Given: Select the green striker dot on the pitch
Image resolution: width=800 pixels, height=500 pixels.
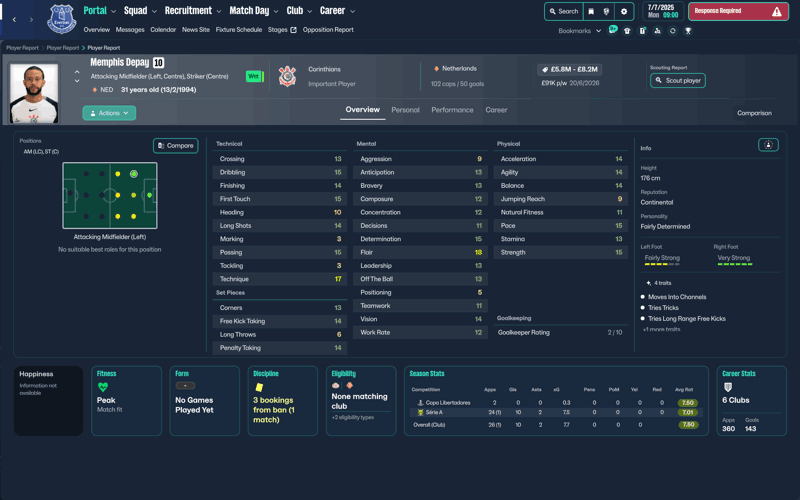Looking at the screenshot, I should point(149,195).
